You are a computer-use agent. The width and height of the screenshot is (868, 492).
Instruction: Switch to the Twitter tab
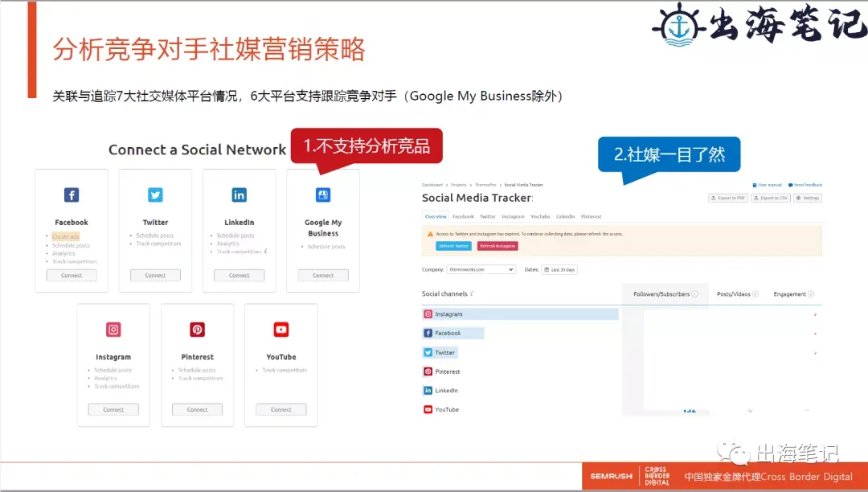(x=488, y=216)
